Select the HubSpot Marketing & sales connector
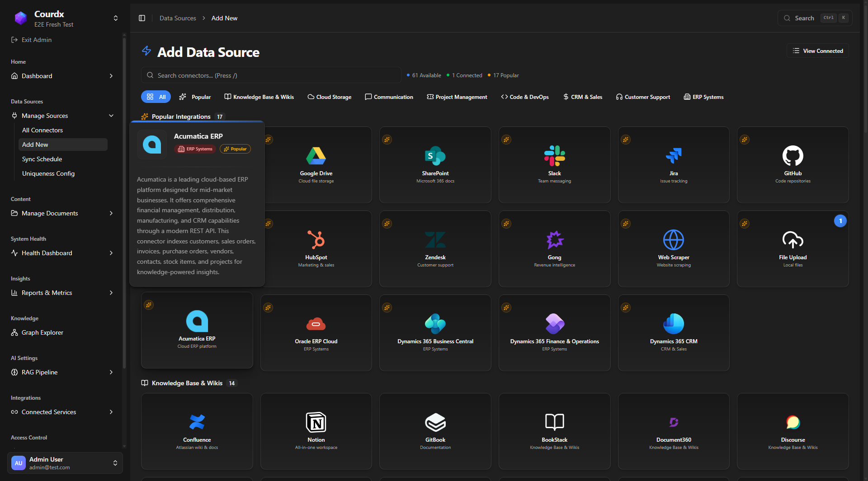Image resolution: width=868 pixels, height=481 pixels. (316, 248)
